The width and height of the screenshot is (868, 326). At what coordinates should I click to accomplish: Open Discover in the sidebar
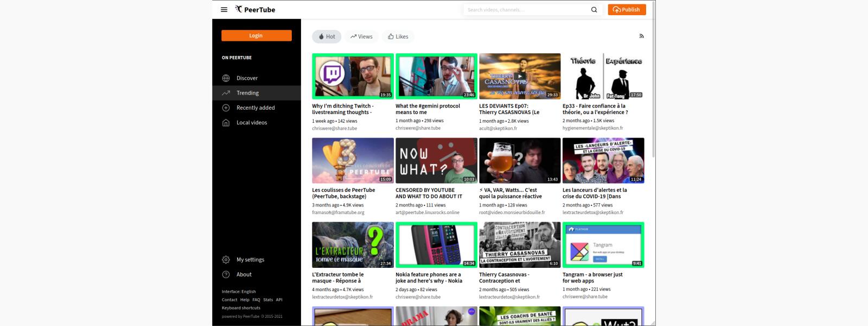point(257,78)
